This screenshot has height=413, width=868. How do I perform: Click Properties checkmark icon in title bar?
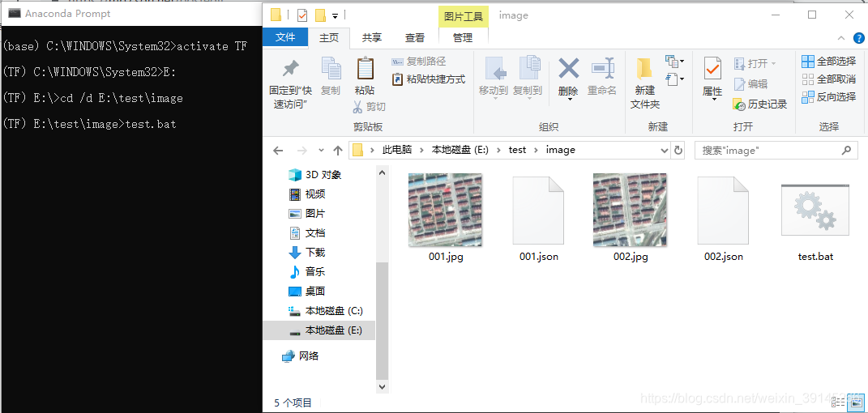[301, 15]
